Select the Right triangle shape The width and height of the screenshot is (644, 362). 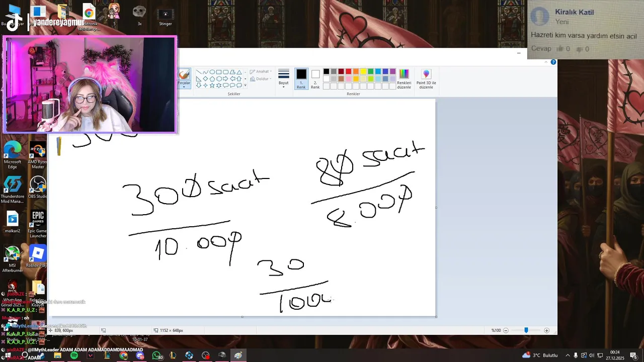199,78
